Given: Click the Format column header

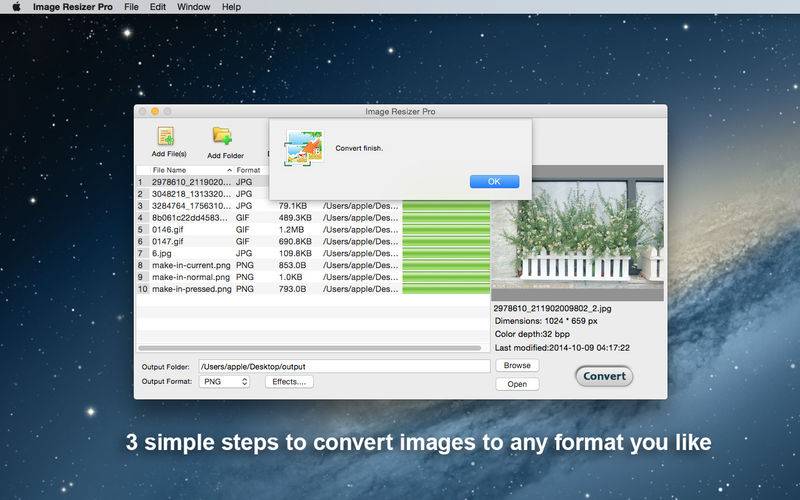Looking at the screenshot, I should point(248,170).
